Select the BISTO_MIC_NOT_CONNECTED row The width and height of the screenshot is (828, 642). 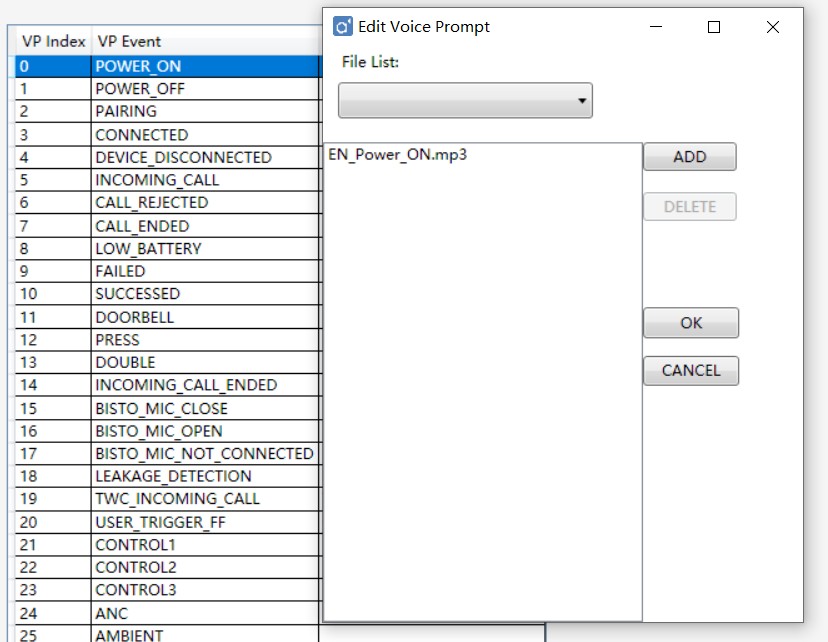[204, 453]
